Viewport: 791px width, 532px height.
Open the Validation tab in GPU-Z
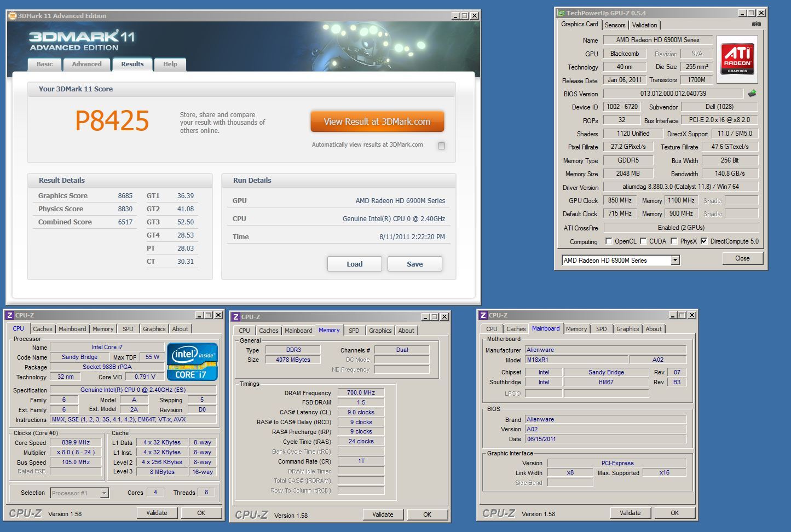[644, 25]
